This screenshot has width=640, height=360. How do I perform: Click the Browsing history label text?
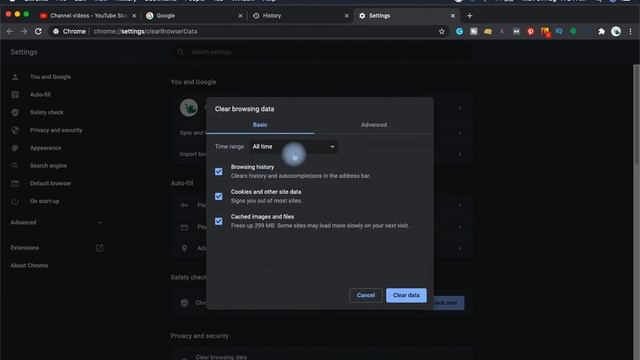point(252,167)
